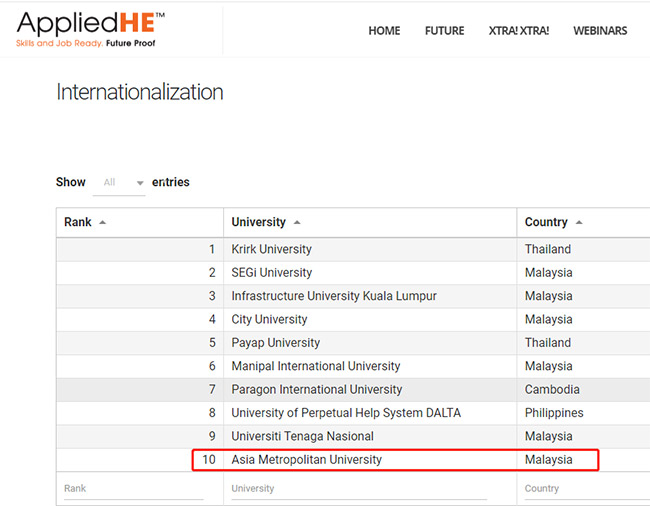Click the Country filter input field
The height and width of the screenshot is (506, 650).
click(587, 489)
